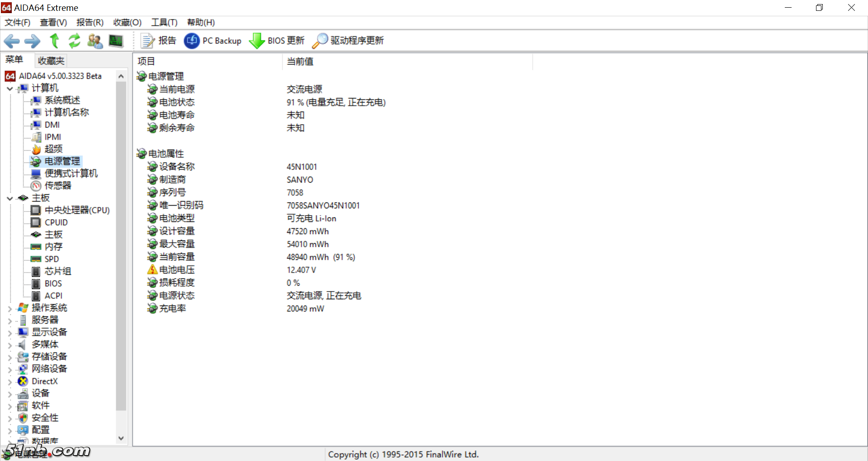
Task: Refresh using the green circular arrows icon
Action: pos(74,41)
